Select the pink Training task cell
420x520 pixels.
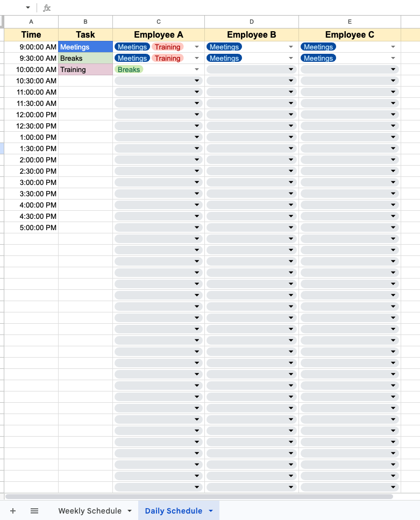click(86, 69)
